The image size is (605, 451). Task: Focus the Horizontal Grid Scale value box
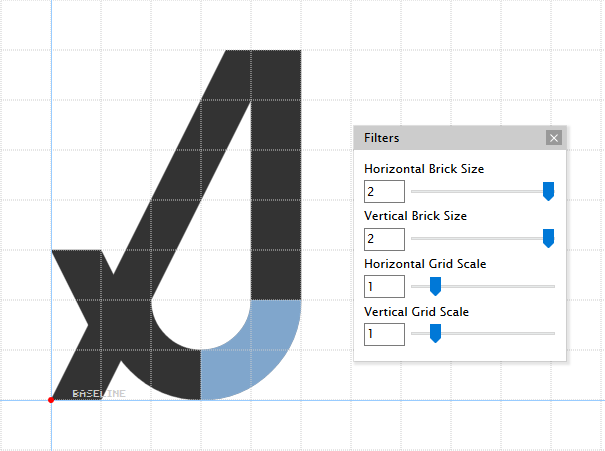pyautogui.click(x=385, y=287)
